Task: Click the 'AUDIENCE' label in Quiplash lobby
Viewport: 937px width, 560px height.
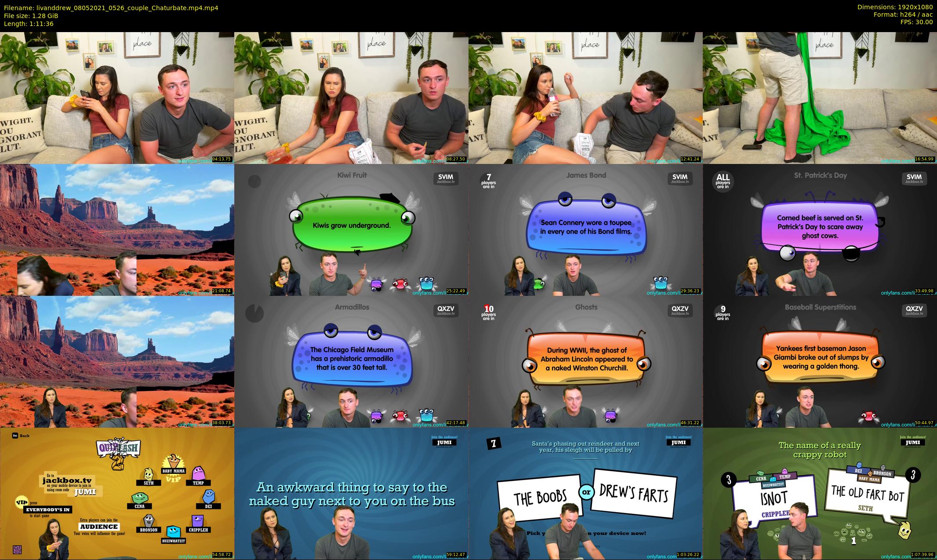Action: click(x=99, y=527)
